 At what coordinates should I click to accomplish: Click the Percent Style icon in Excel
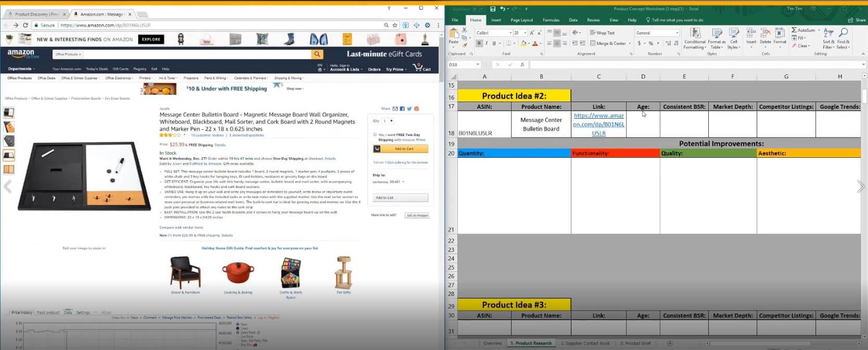pyautogui.click(x=650, y=43)
